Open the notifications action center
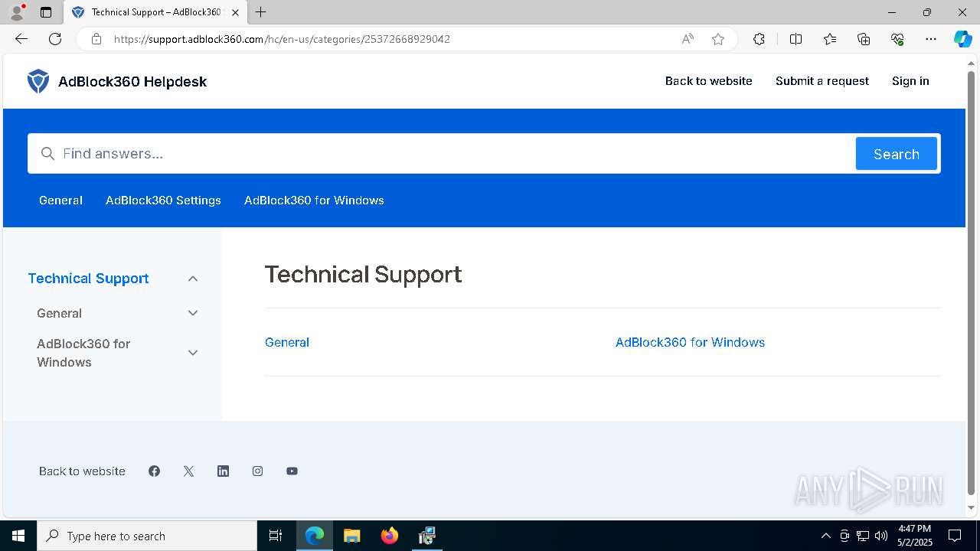This screenshot has width=980, height=551. point(955,536)
